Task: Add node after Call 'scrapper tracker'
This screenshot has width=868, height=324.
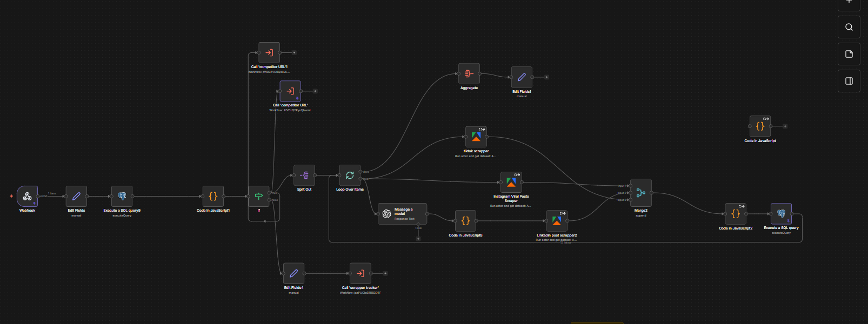Action: click(x=385, y=274)
